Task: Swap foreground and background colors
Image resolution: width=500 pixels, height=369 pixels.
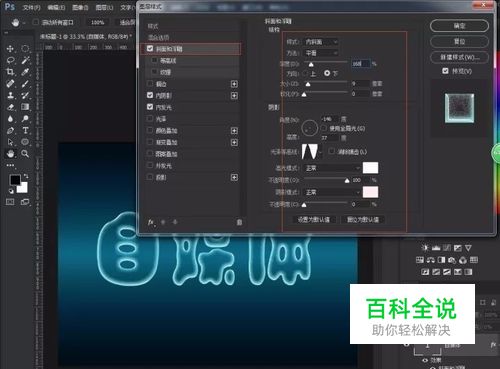Action: coord(26,176)
